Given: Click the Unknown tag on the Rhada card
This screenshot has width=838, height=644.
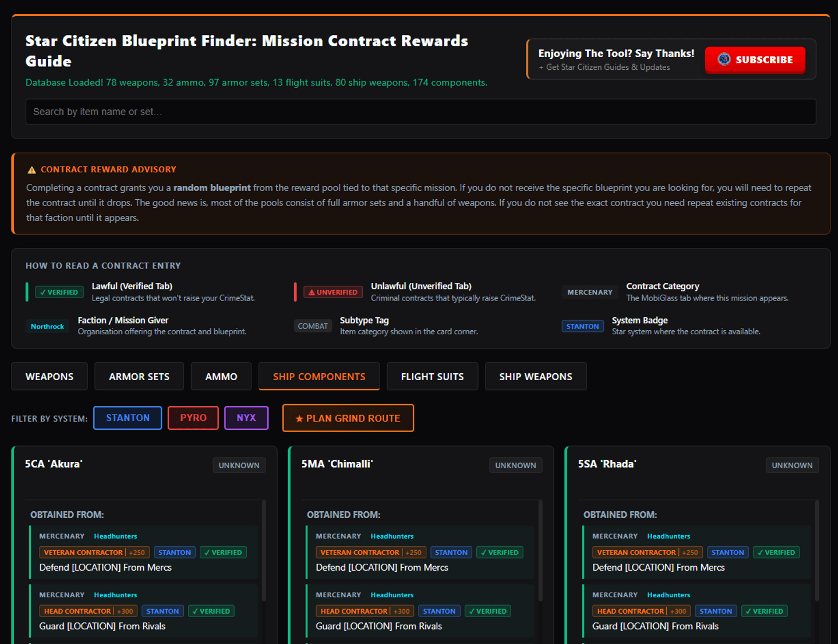Looking at the screenshot, I should pos(792,465).
